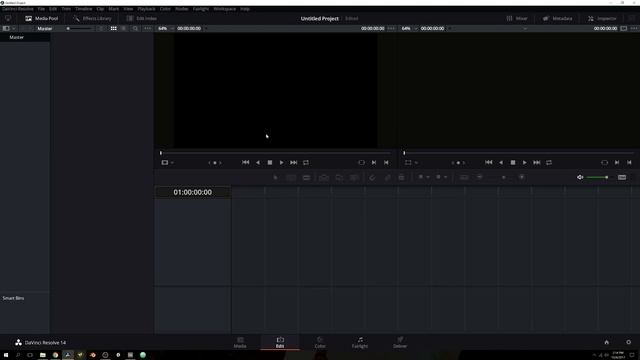Click the timeline zoom-out minus icon

[480, 177]
